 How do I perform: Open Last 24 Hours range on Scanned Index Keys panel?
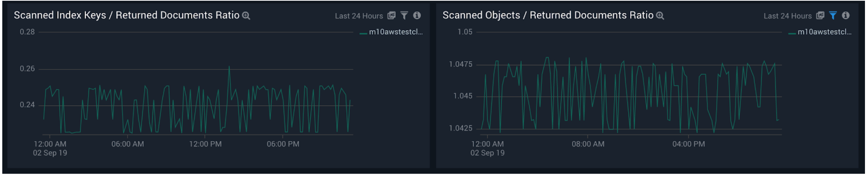[x=359, y=16]
